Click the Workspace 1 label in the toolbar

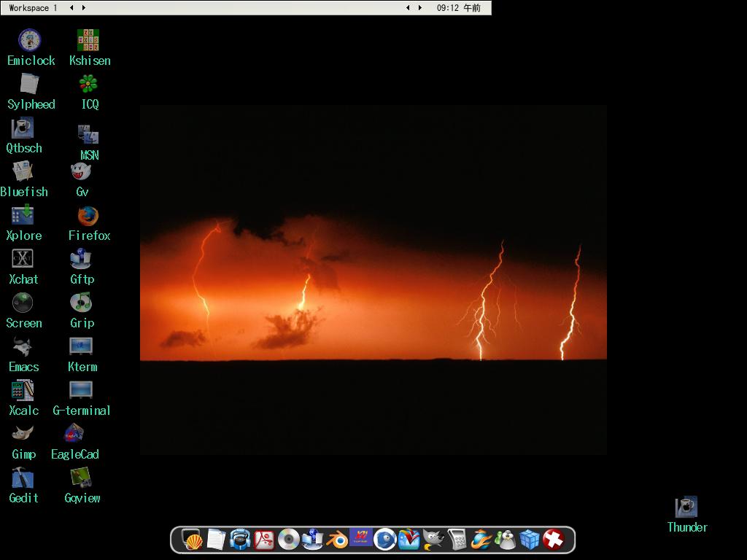(x=33, y=8)
